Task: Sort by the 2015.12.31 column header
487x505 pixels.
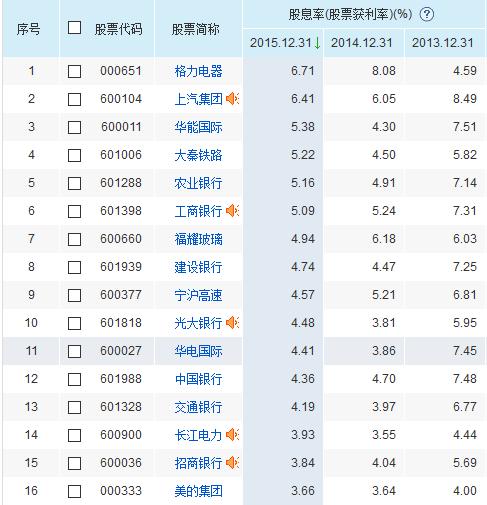Action: [281, 43]
